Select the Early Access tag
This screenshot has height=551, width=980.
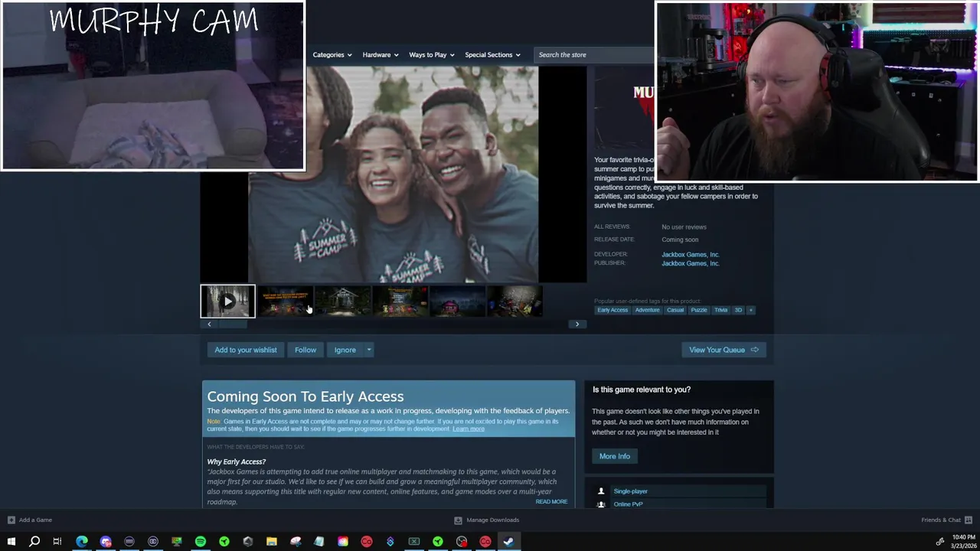pos(612,310)
